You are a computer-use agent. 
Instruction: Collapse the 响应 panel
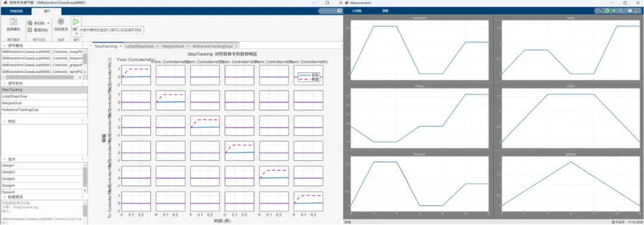(x=4, y=121)
